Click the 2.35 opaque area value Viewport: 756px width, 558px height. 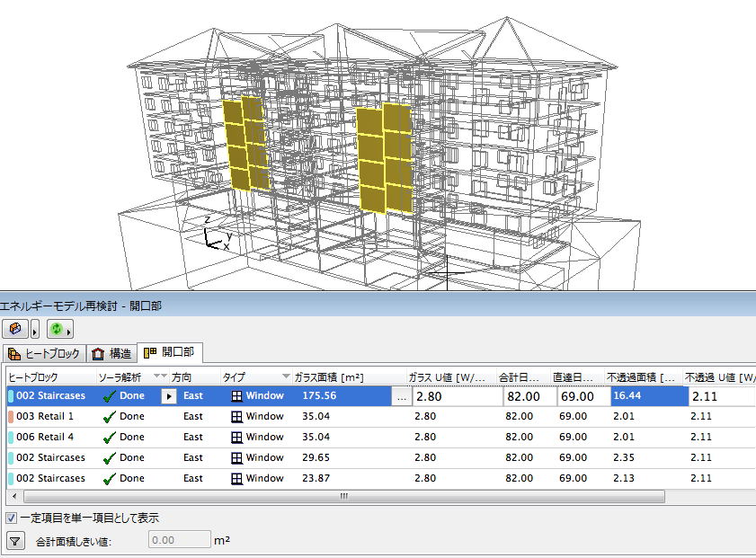click(x=624, y=457)
